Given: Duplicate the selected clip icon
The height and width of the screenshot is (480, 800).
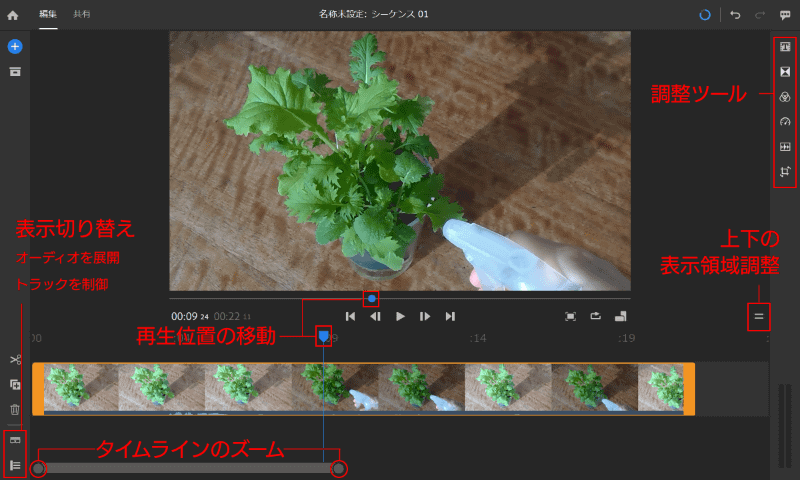Looking at the screenshot, I should 15,384.
